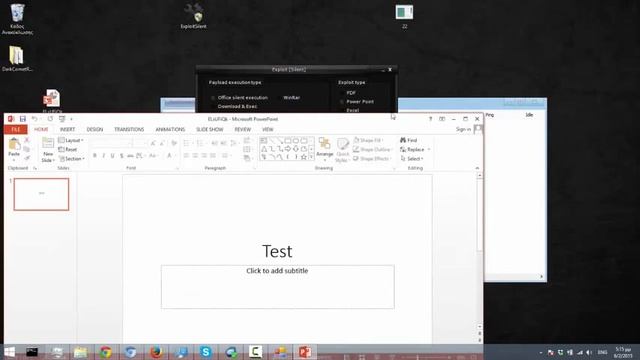Viewport: 640px width, 360px height.
Task: Toggle Underline formatting
Action: tap(113, 156)
